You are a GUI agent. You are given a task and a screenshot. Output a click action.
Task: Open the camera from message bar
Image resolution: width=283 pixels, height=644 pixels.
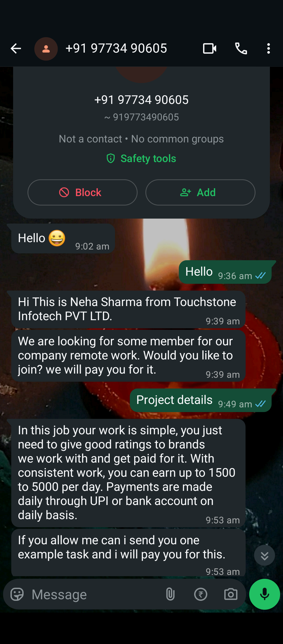pyautogui.click(x=231, y=594)
